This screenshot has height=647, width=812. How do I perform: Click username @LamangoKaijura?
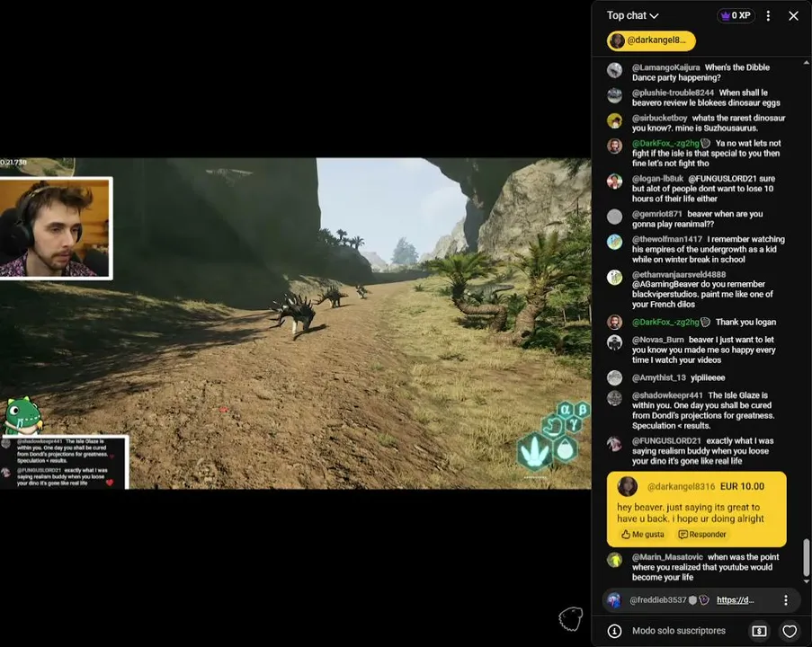[x=665, y=67]
